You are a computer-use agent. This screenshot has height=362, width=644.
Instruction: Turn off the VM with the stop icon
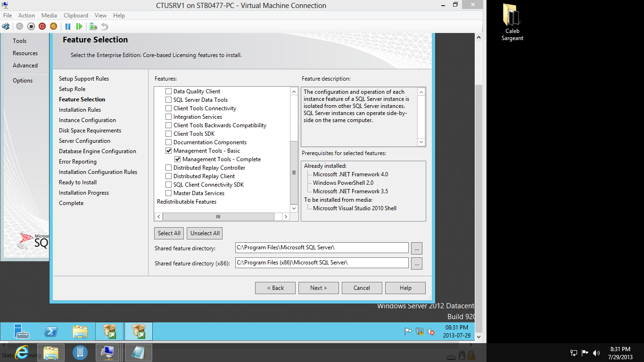click(x=31, y=26)
